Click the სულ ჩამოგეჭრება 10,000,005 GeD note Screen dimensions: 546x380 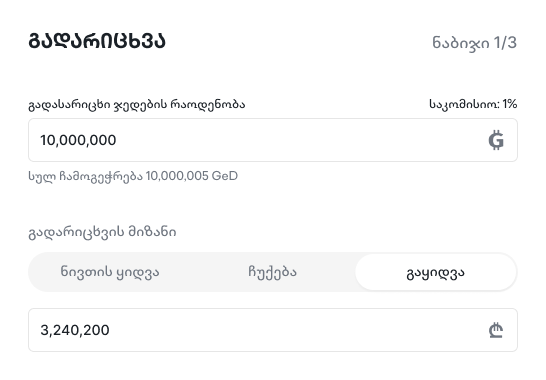click(133, 176)
